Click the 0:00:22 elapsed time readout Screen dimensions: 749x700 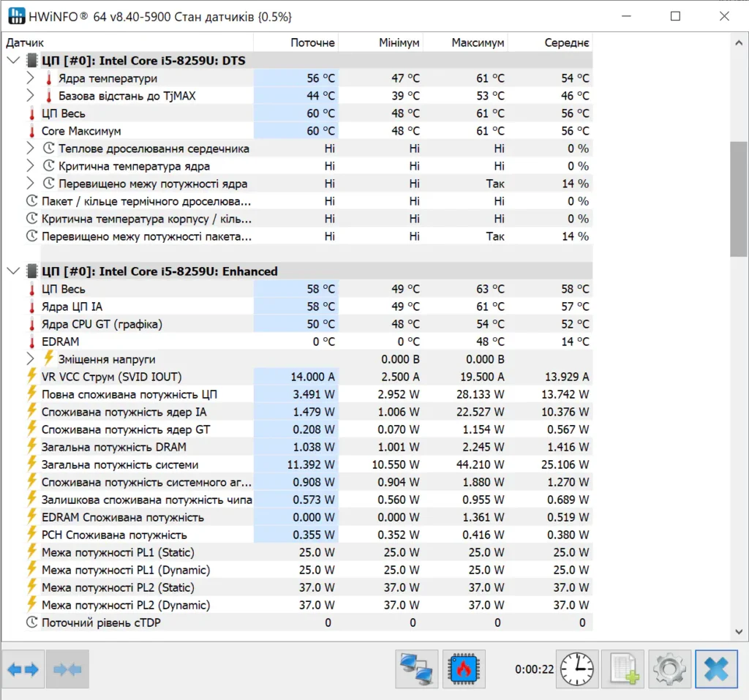534,669
